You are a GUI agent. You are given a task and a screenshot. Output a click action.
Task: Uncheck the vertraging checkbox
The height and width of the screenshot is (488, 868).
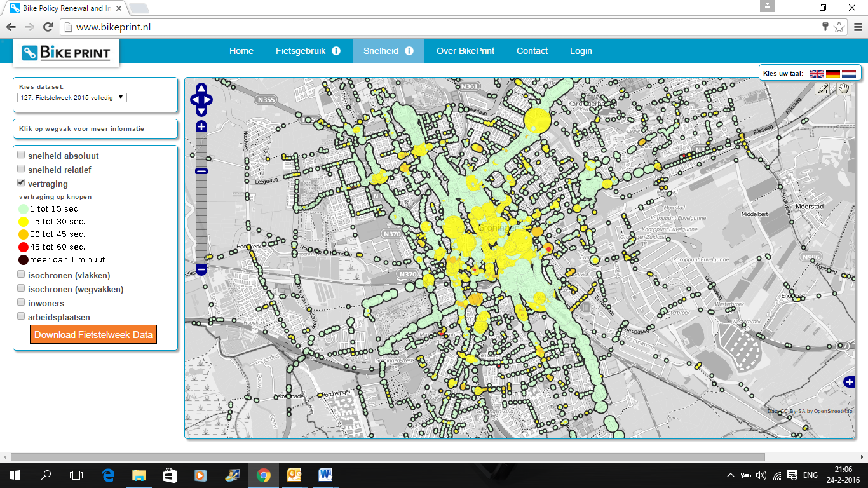(x=21, y=182)
